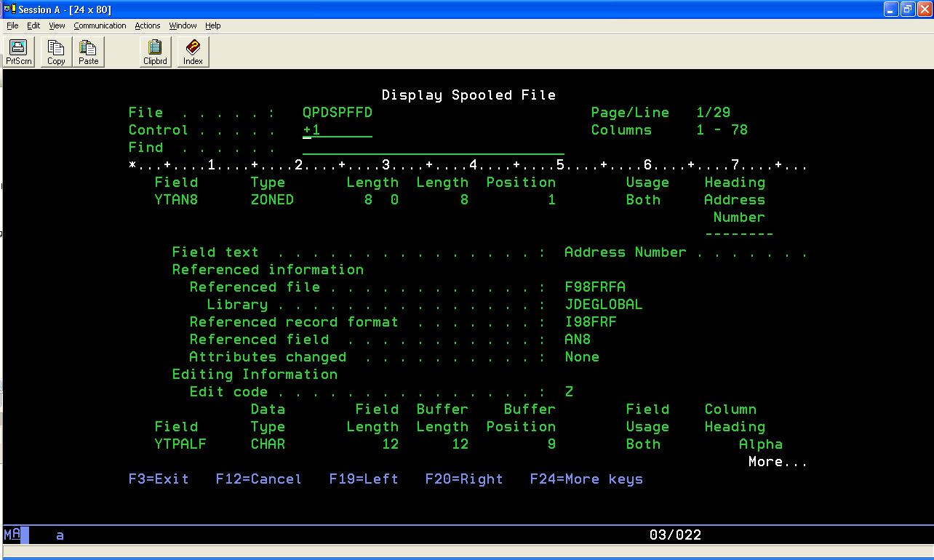Open the Actions menu

pyautogui.click(x=147, y=25)
